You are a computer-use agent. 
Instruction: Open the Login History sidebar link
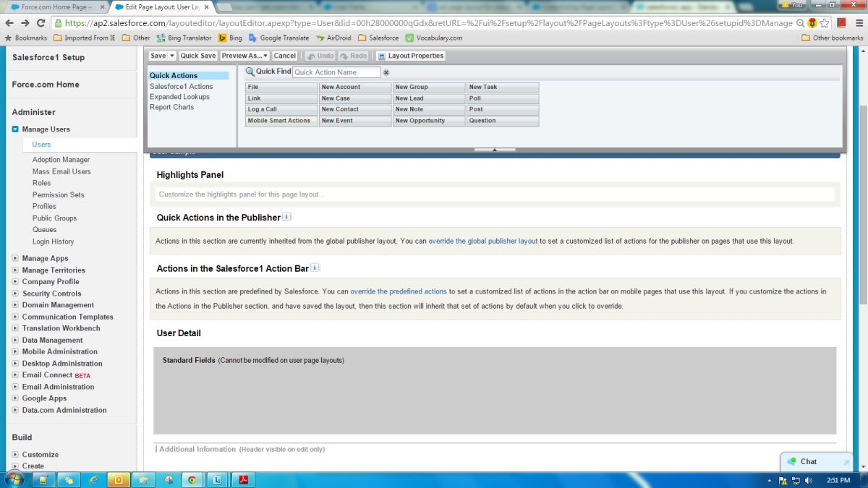click(x=53, y=241)
